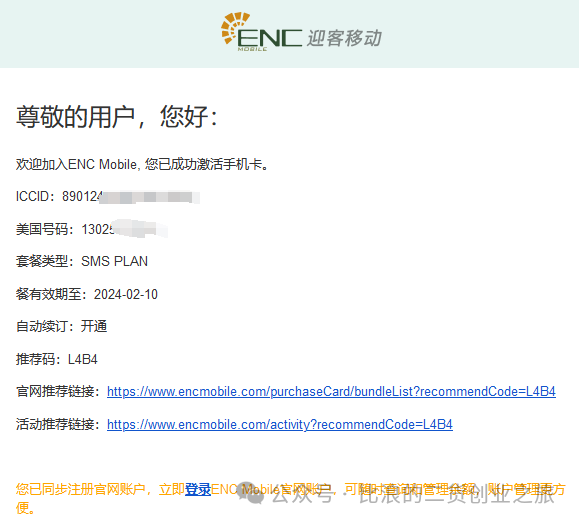The height and width of the screenshot is (524, 579).
Task: Open the activity recommendCode referral link
Action: (280, 424)
